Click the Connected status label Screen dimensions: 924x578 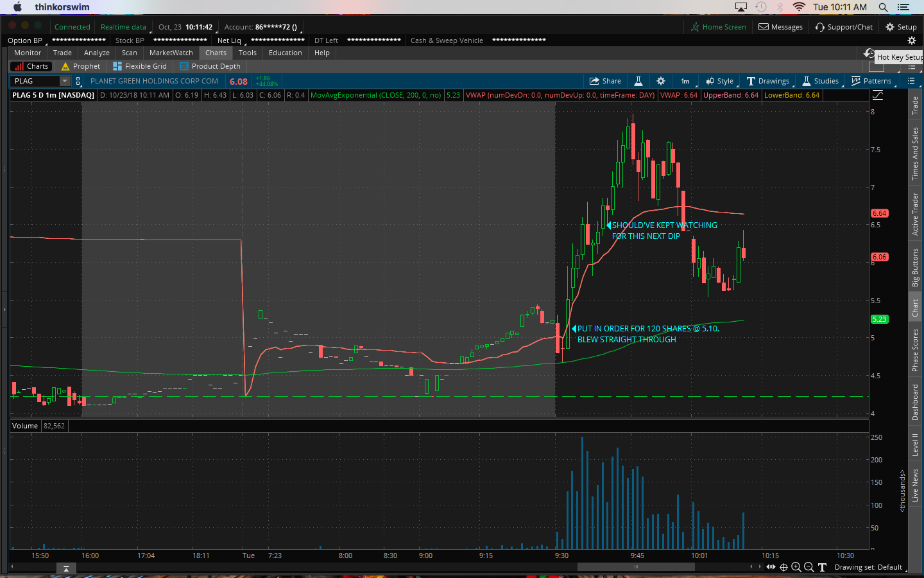pos(72,27)
